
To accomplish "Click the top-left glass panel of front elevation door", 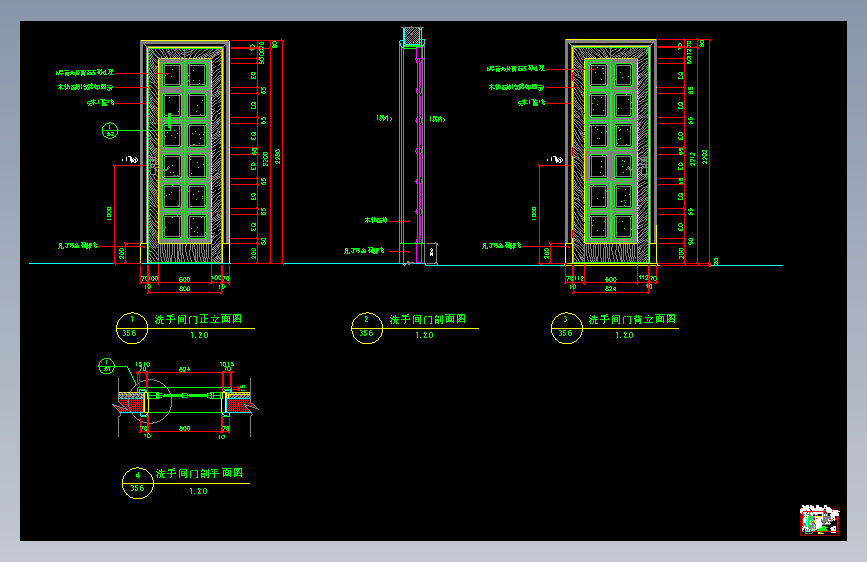I will [x=172, y=75].
